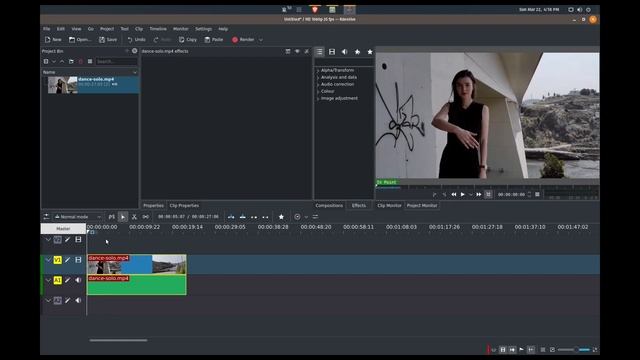This screenshot has height=360, width=640.
Task: Expand the Analysis and data category
Action: (318, 77)
